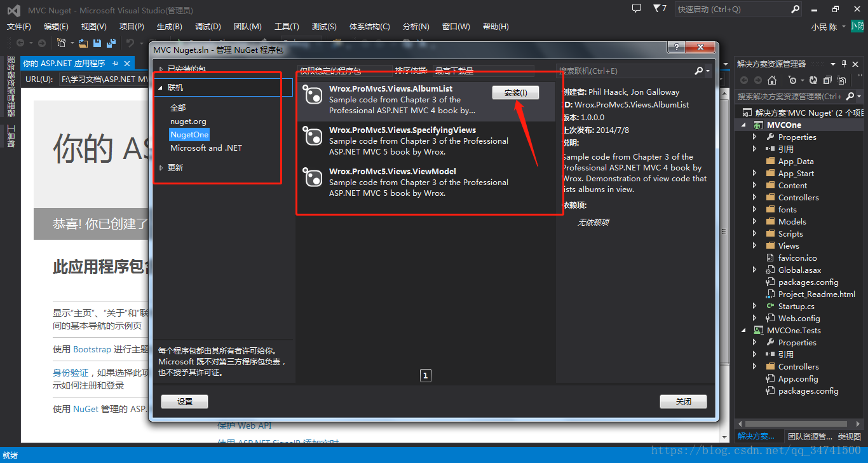
Task: Select Startup.cs in Solution Explorer
Action: click(796, 307)
